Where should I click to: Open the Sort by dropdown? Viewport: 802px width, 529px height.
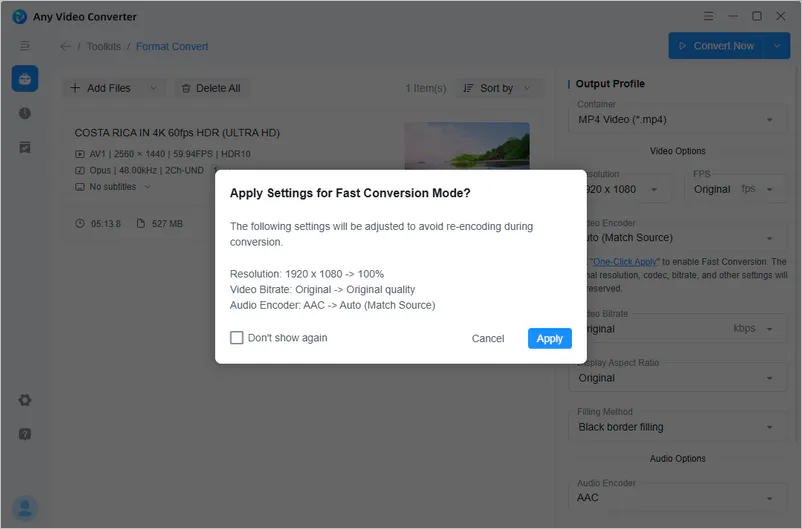point(499,88)
